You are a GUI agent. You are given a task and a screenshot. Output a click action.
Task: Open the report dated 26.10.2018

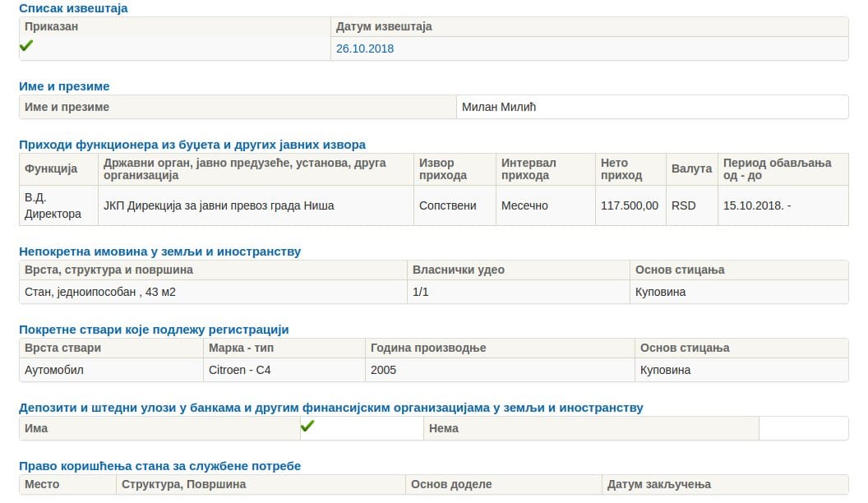365,48
